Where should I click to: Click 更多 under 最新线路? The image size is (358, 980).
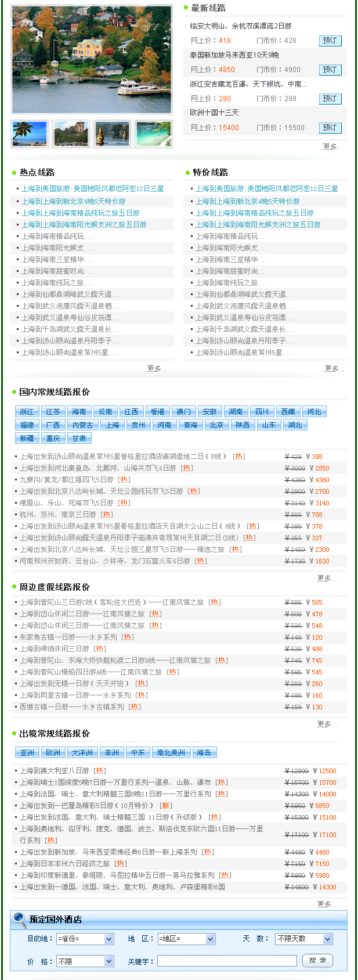[x=333, y=147]
